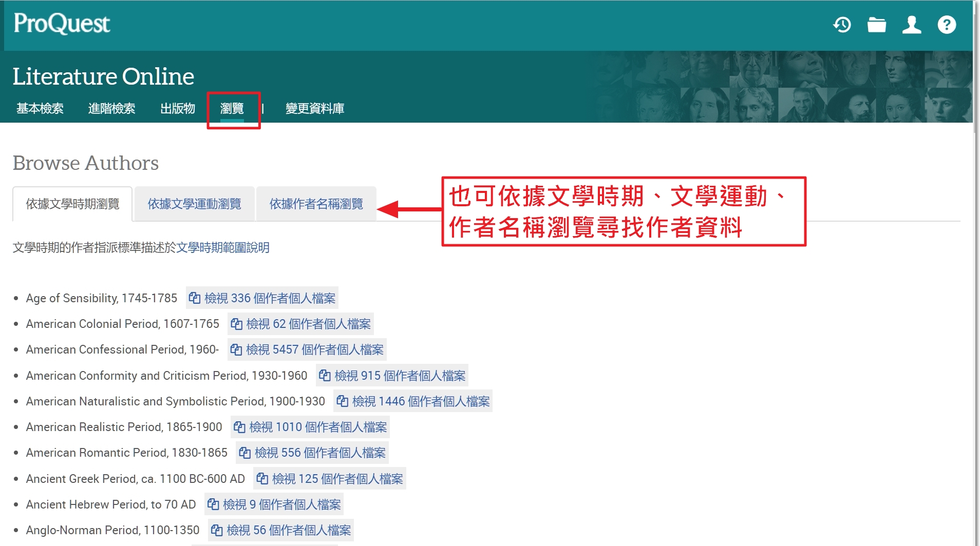Click the text American Romantic Period, 1830-1865
The height and width of the screenshot is (546, 980).
click(x=127, y=453)
